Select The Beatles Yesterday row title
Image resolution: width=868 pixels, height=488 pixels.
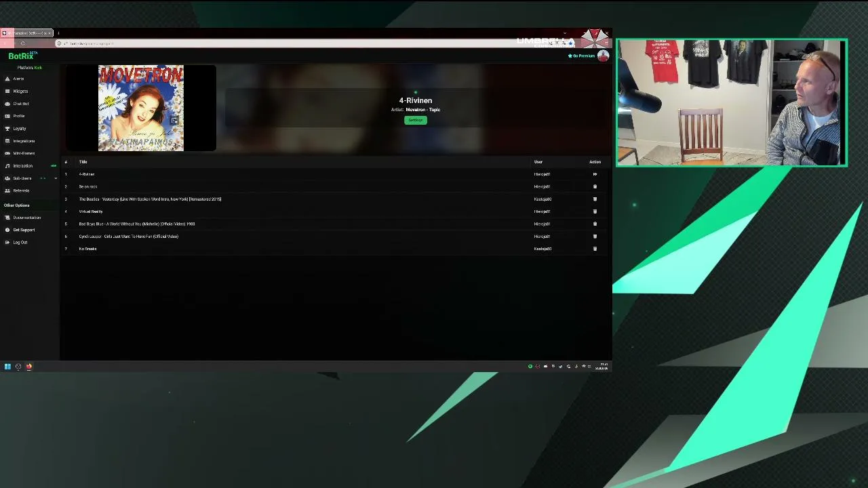[x=150, y=199]
